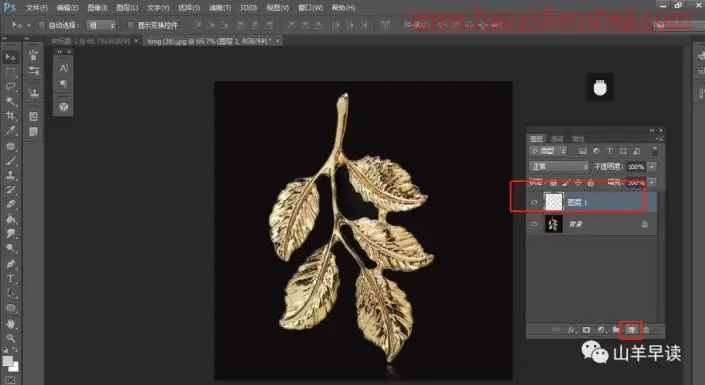The width and height of the screenshot is (705, 385).
Task: Select the Rectangular Marquee tool
Action: click(x=10, y=72)
